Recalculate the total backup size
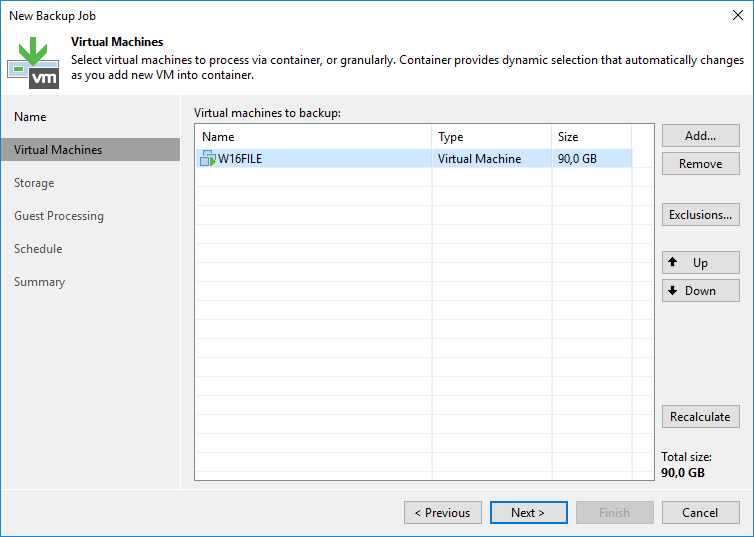 700,417
